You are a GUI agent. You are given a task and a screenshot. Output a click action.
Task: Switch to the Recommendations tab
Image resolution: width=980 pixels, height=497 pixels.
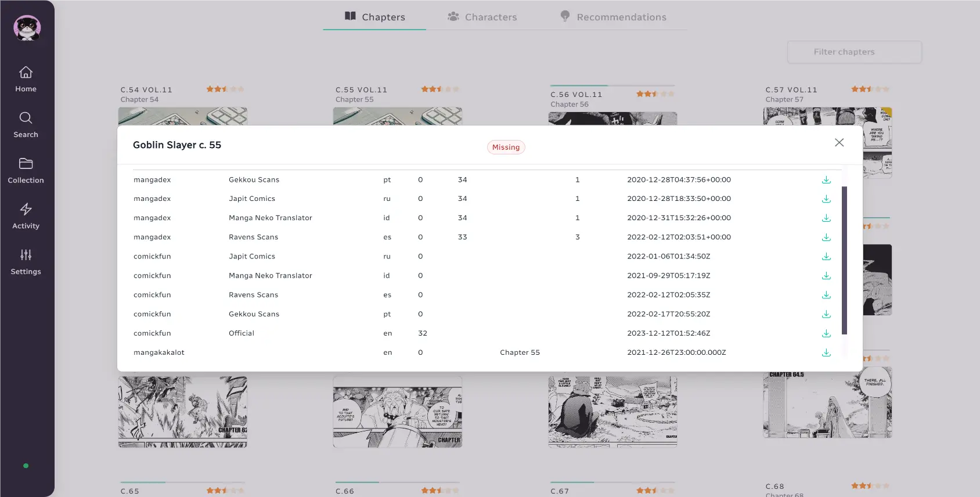point(613,17)
